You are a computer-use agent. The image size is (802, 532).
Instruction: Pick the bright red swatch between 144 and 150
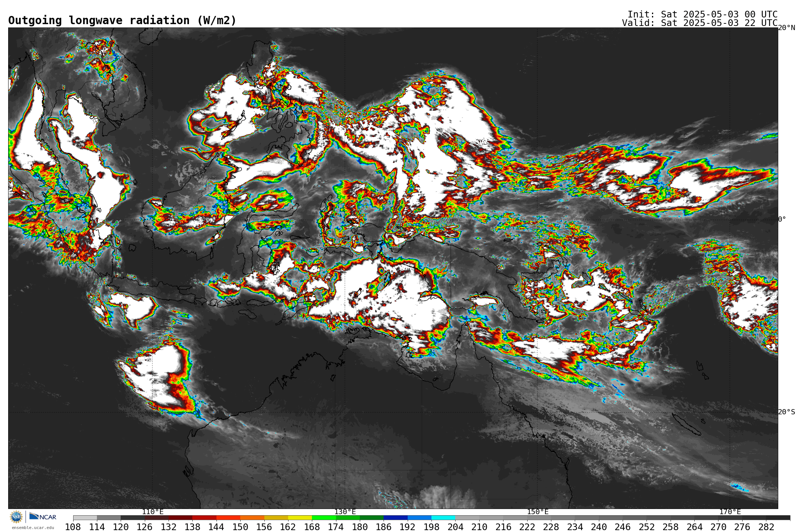tap(228, 518)
